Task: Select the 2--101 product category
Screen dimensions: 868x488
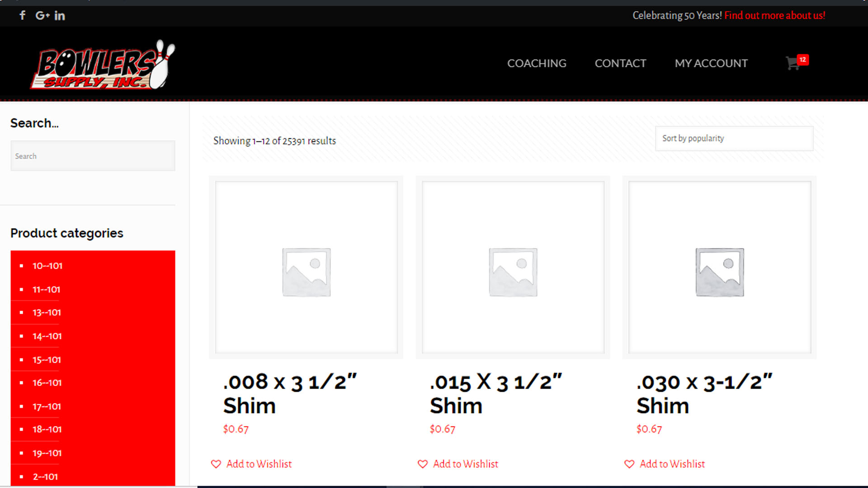Action: tap(45, 477)
